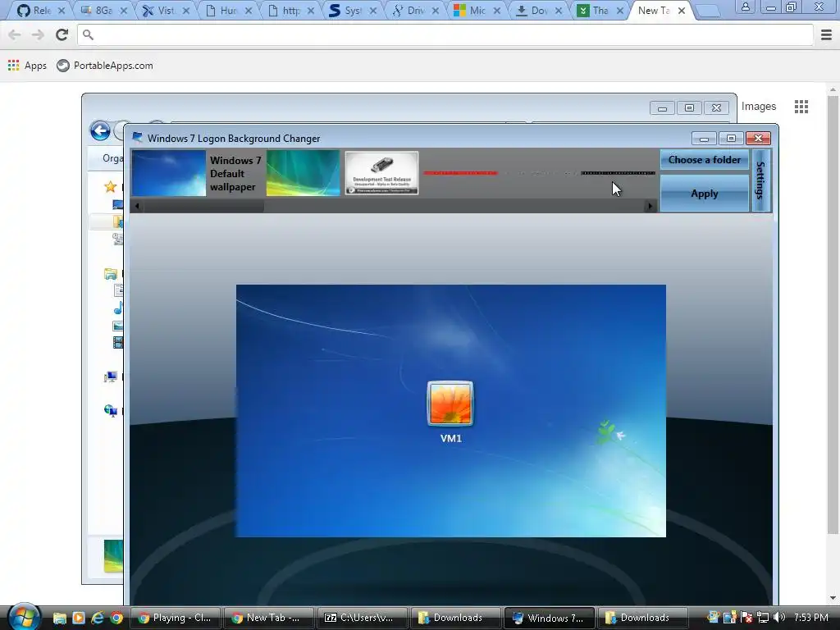Open Windows Media Player quick launch icon

click(78, 618)
